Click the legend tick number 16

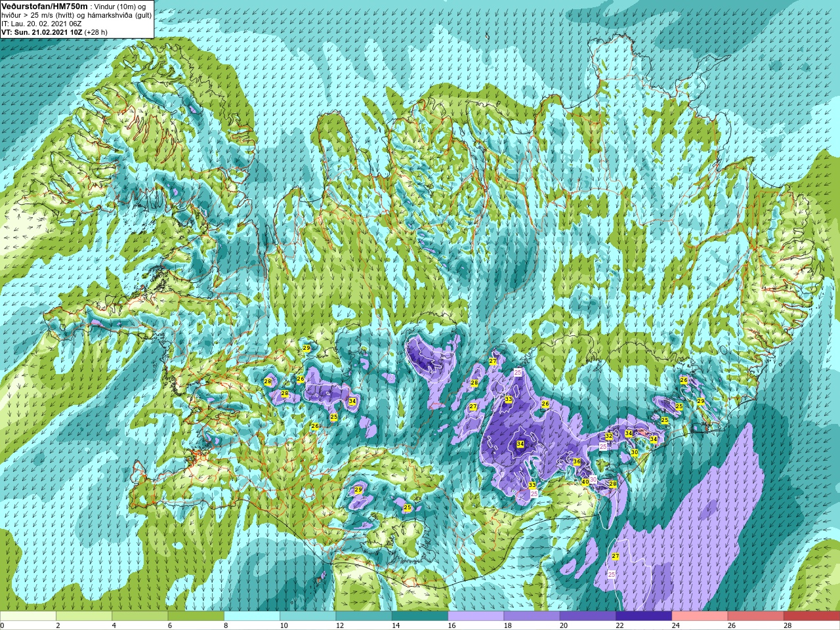click(452, 625)
